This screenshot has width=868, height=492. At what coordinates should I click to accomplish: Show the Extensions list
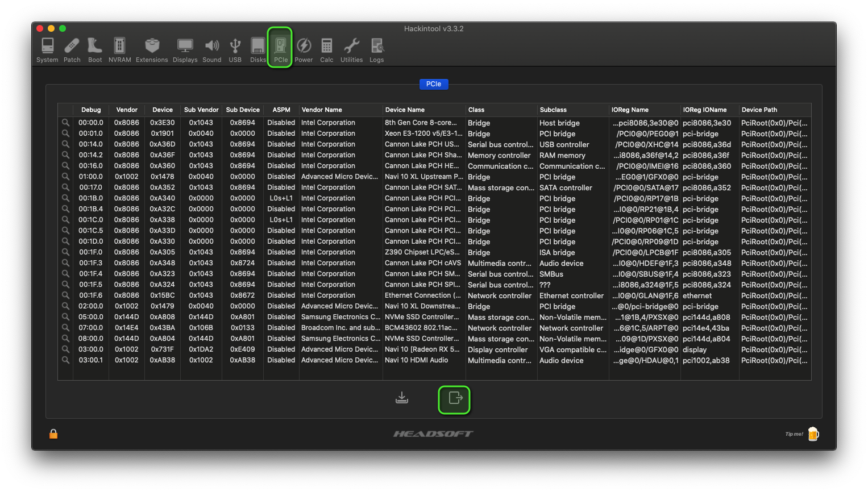coord(152,49)
